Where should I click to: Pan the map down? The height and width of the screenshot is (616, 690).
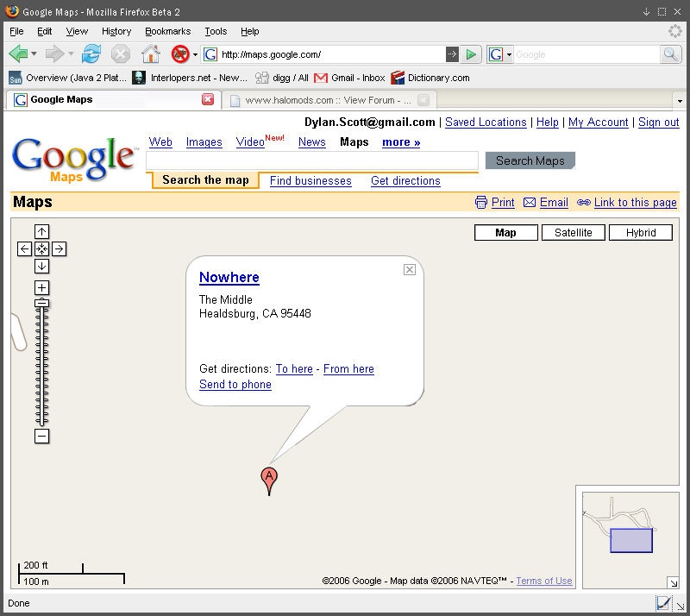(x=41, y=266)
